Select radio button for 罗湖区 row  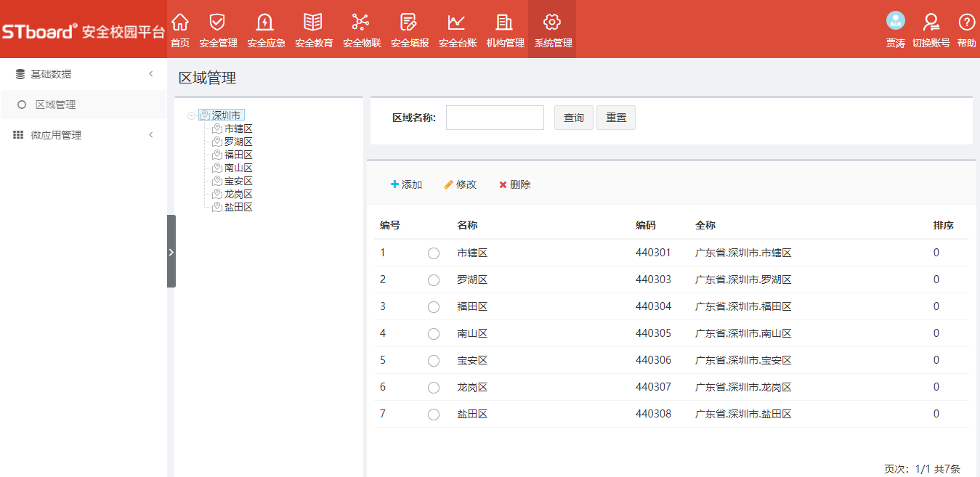pos(434,280)
